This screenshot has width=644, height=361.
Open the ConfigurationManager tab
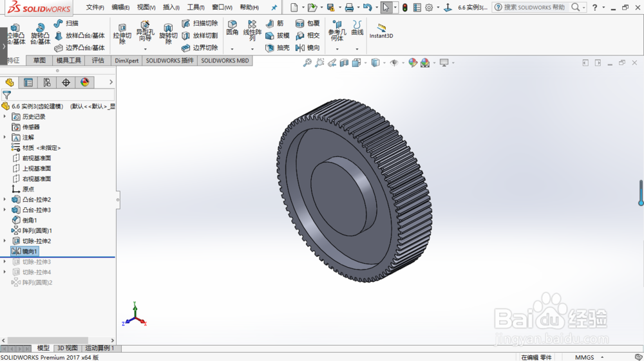coord(47,82)
